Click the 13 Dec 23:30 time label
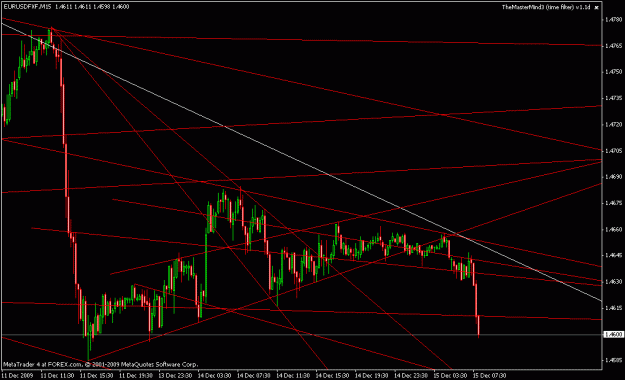625x380 pixels. coord(175,376)
